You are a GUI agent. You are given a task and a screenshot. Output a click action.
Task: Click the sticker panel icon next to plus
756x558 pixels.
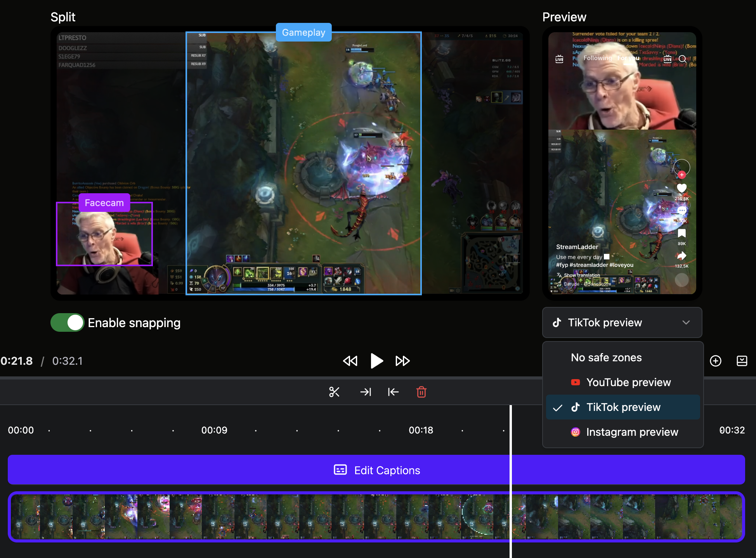pyautogui.click(x=742, y=361)
